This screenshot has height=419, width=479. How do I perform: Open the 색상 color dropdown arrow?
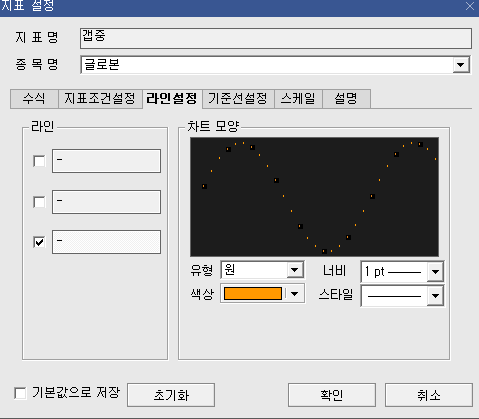pos(294,294)
